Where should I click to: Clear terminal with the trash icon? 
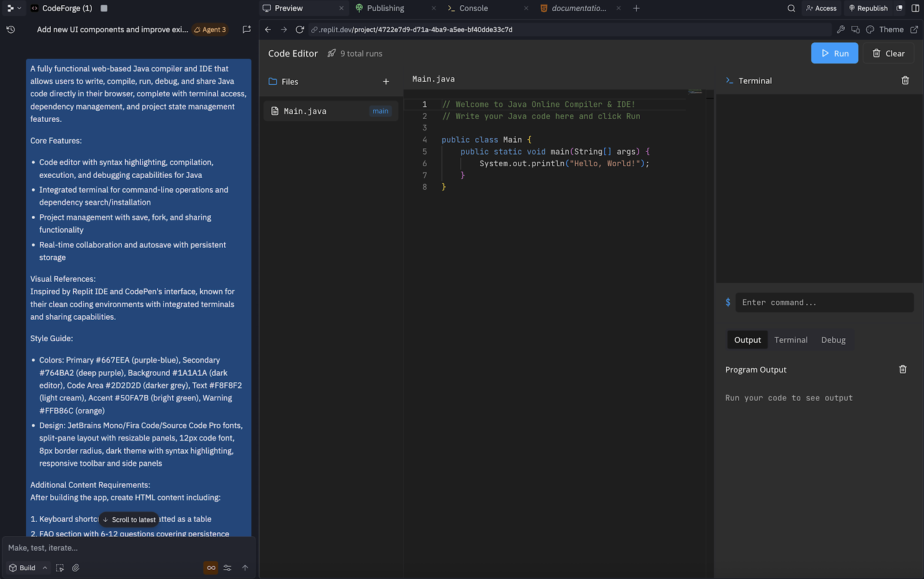(905, 81)
